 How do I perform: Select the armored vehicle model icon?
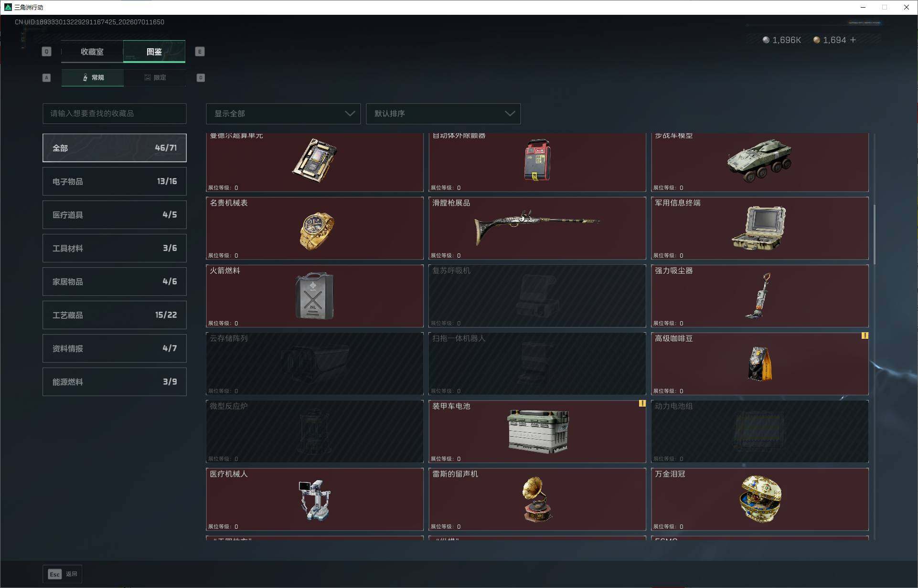click(x=759, y=160)
